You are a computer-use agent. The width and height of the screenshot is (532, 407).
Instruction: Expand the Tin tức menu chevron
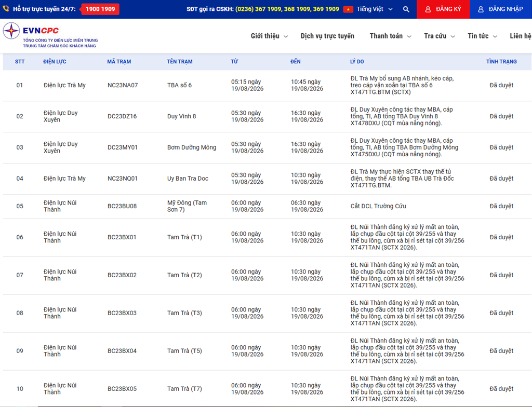pyautogui.click(x=495, y=36)
